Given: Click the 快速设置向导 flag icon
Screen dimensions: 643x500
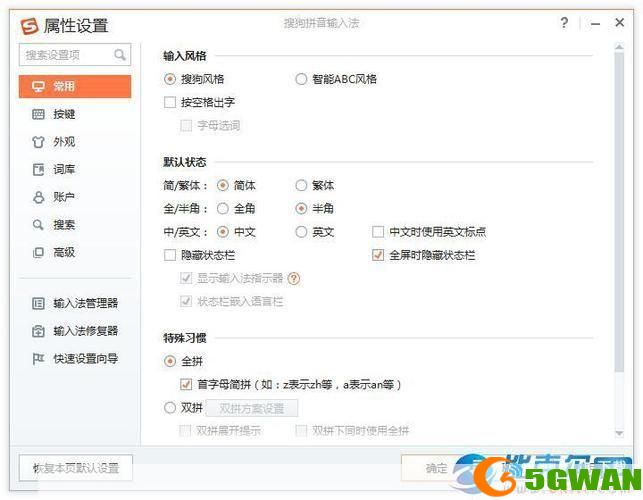Looking at the screenshot, I should click(38, 359).
